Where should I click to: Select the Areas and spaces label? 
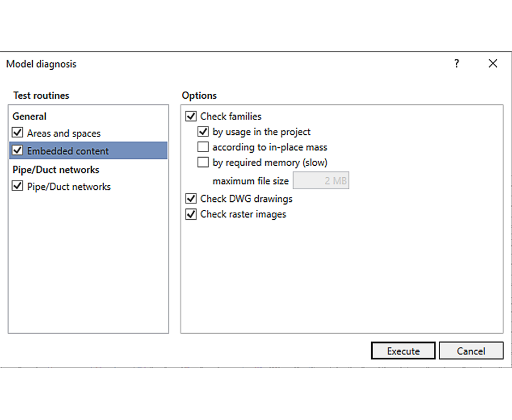[x=64, y=133]
